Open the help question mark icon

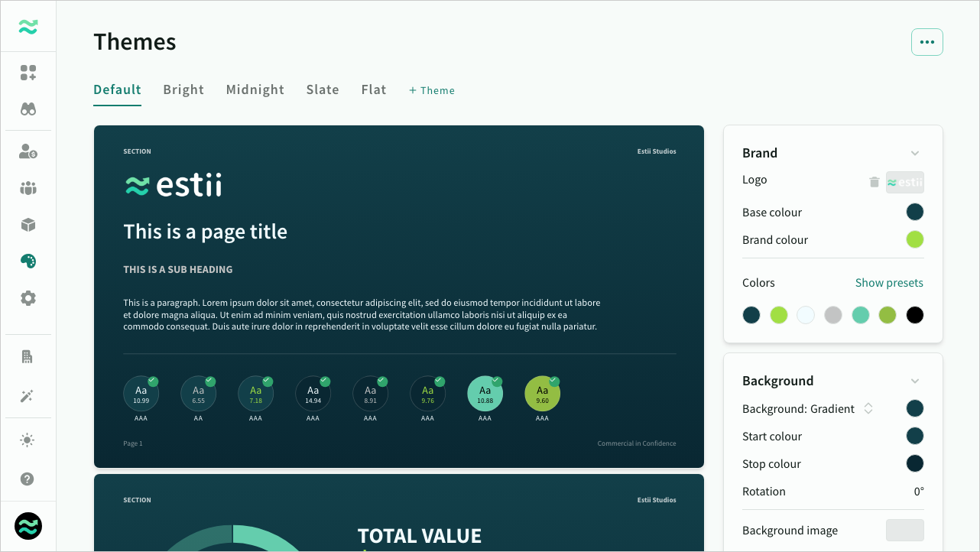(28, 479)
